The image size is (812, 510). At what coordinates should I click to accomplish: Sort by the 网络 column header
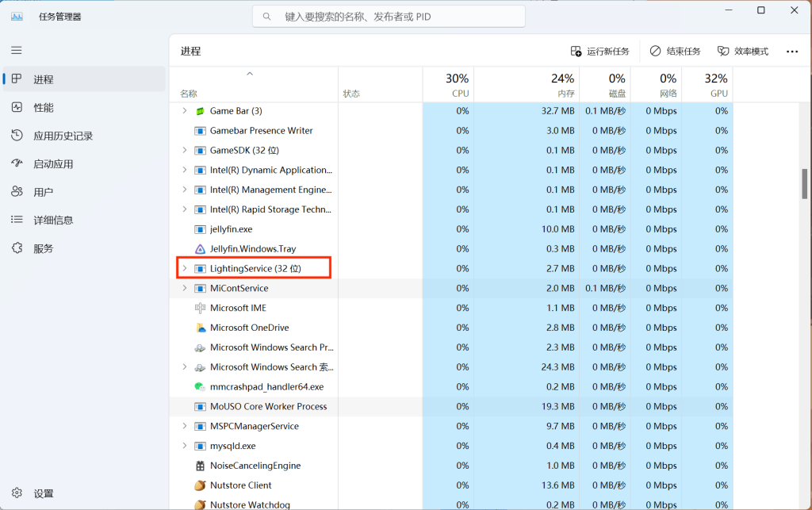tap(656, 85)
